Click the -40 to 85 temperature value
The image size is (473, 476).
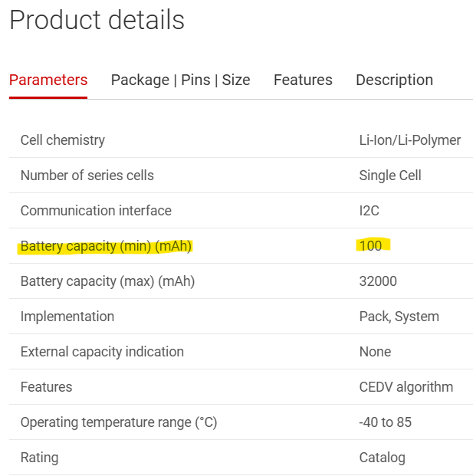(x=386, y=422)
